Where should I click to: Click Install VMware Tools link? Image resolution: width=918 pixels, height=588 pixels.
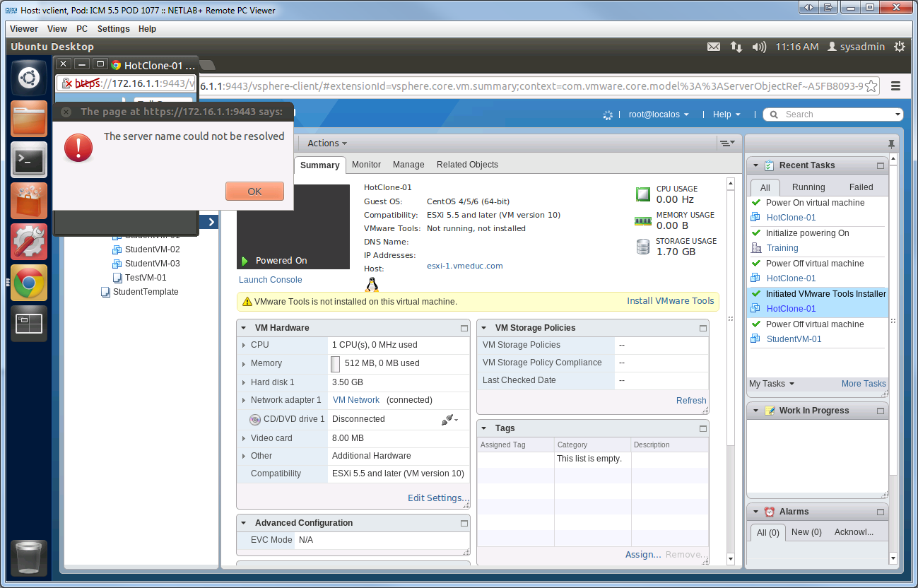click(671, 301)
